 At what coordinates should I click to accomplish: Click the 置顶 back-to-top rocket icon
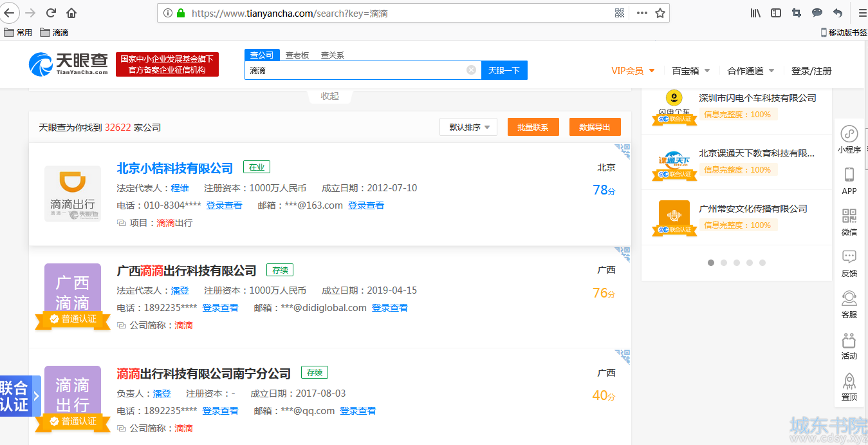point(849,386)
